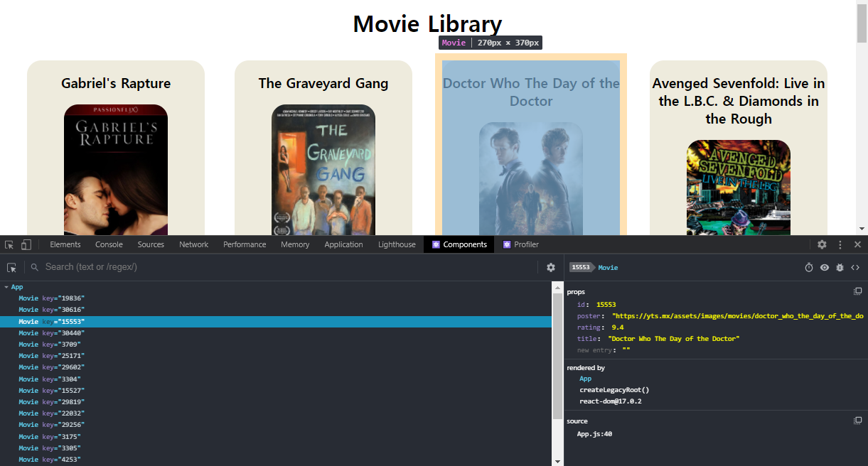Collapse the App component tree node

coord(6,287)
